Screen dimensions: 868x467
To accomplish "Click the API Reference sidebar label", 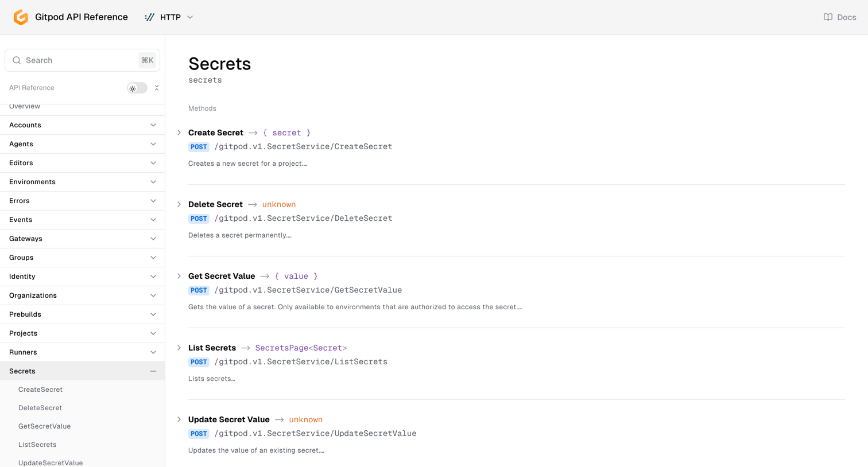I will (32, 88).
